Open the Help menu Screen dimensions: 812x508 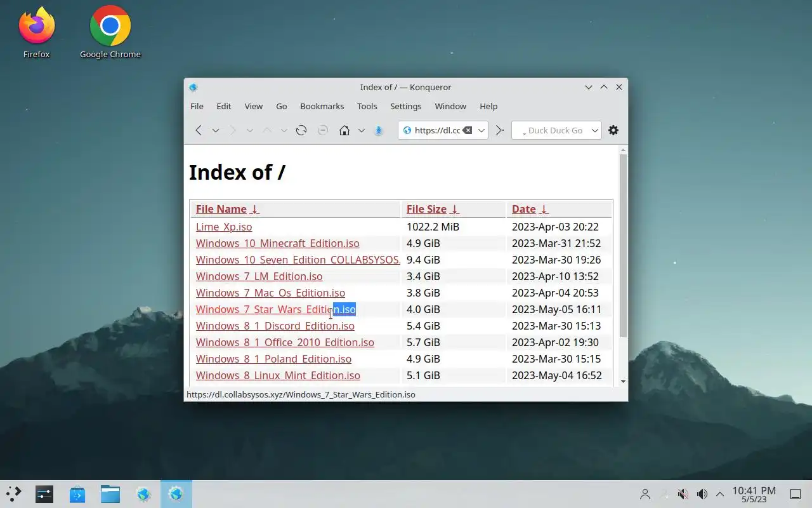488,106
